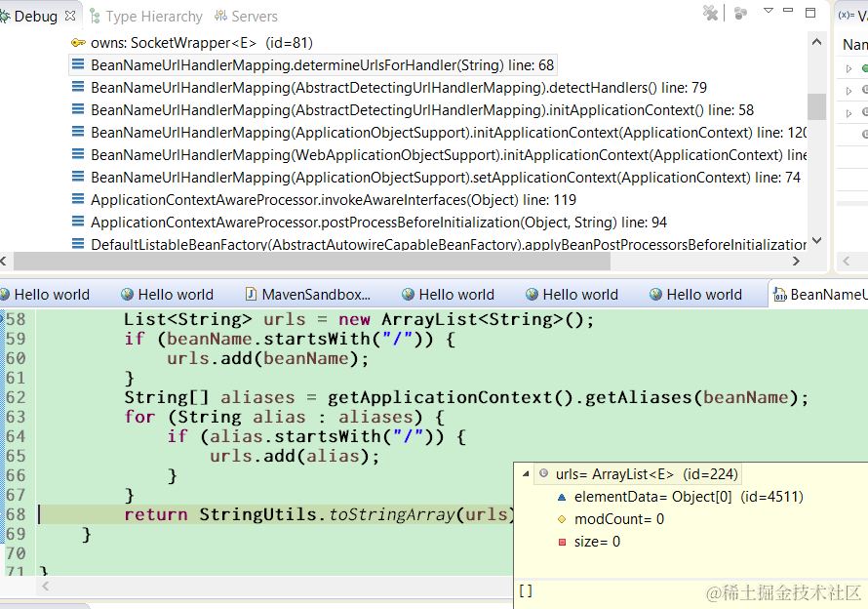The height and width of the screenshot is (609, 868).
Task: Click Debug view horizontal scroll right arrow
Action: coord(796,261)
